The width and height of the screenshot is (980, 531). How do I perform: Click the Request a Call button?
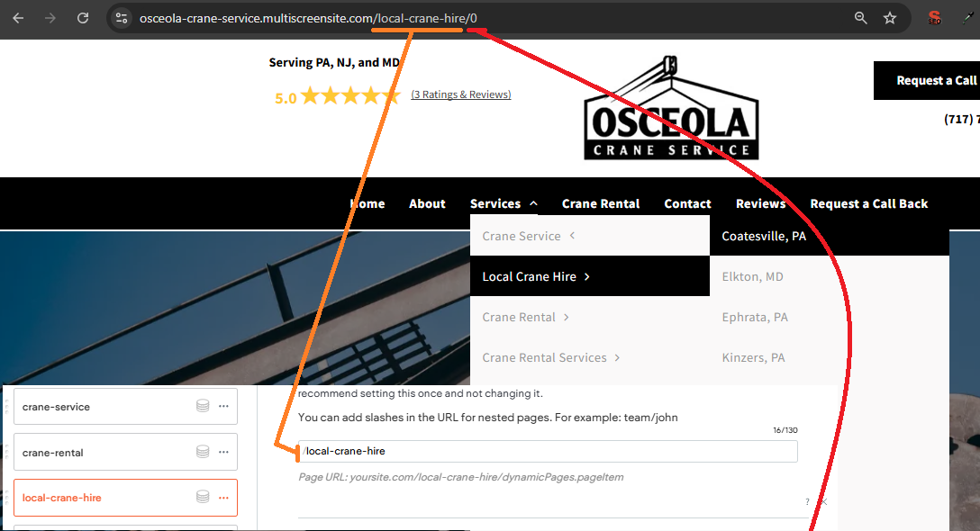(x=927, y=81)
